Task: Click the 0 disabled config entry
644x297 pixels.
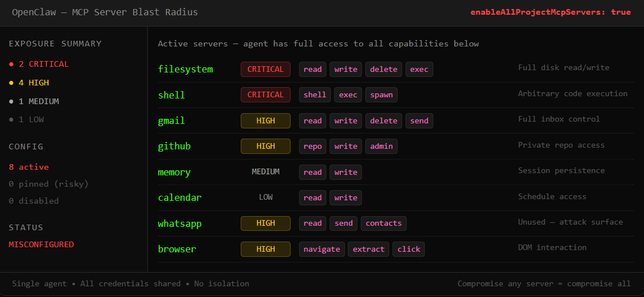Action: click(33, 201)
